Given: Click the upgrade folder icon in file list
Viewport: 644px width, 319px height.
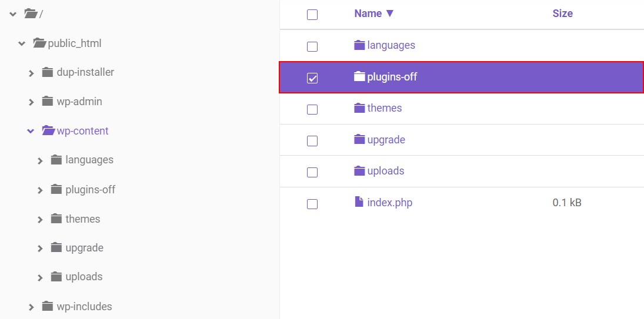Looking at the screenshot, I should pos(359,140).
